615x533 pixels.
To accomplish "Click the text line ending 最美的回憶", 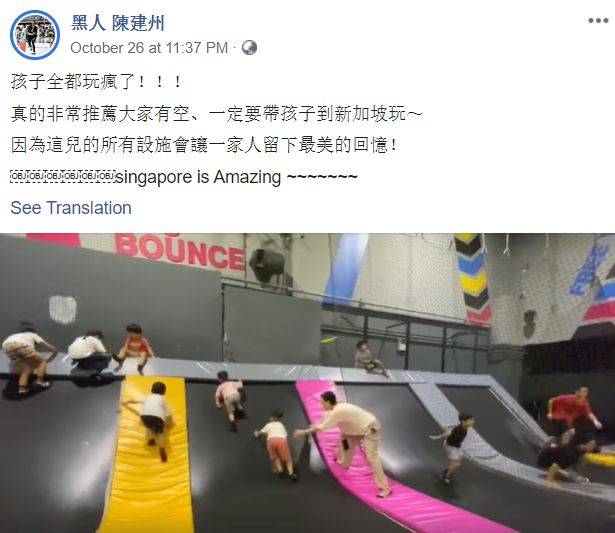I will 204,146.
